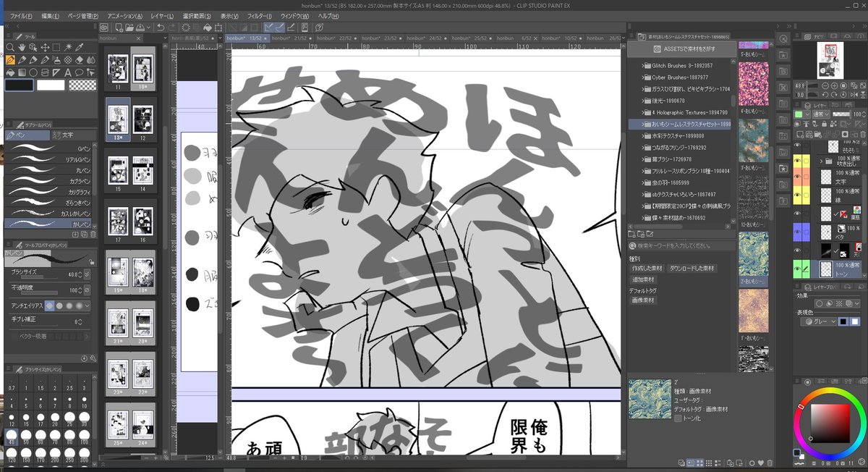The width and height of the screenshot is (868, 472).
Task: Select the Magnifier zoom tool
Action: tap(11, 48)
